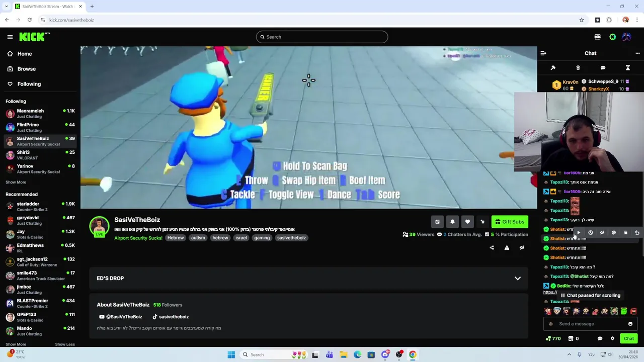Open the channel shop icon showing 0
The image size is (644, 362).
(574, 338)
